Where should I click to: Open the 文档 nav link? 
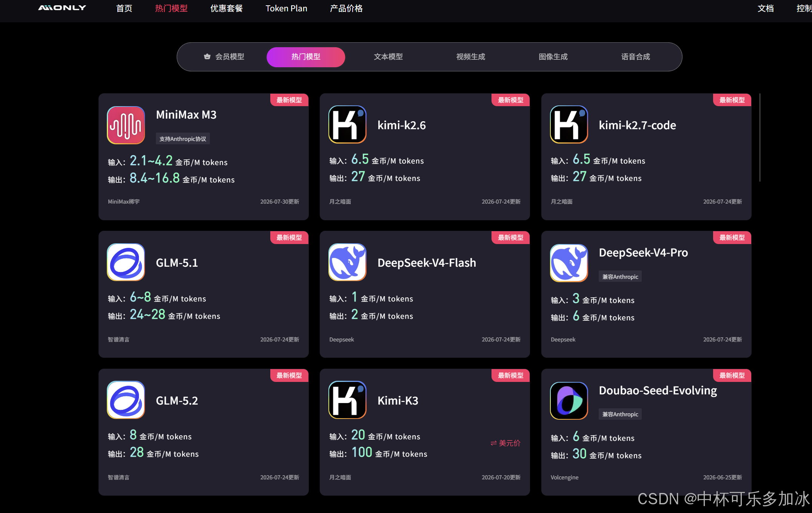point(766,8)
